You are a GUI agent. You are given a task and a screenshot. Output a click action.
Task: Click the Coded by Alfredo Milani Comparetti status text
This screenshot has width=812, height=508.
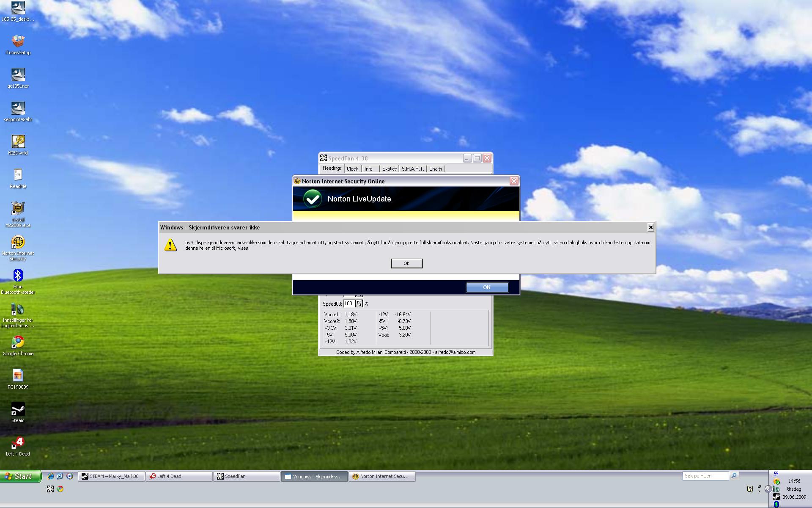406,352
